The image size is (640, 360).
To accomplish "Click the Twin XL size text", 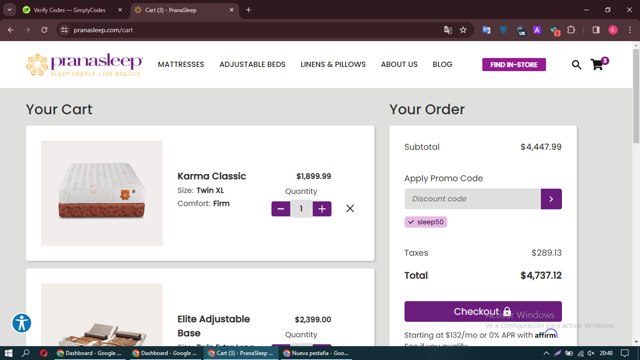I will tap(210, 190).
